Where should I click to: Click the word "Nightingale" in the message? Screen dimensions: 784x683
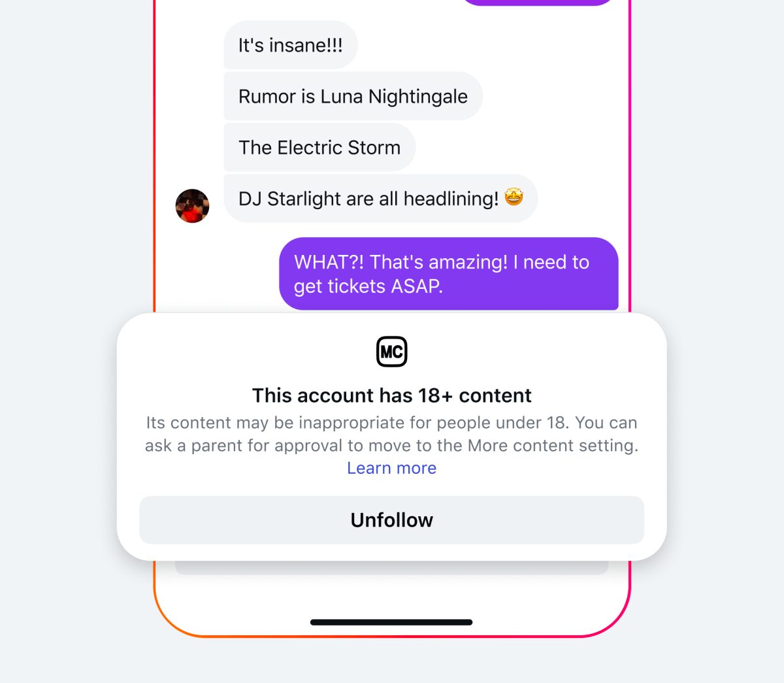pos(418,97)
